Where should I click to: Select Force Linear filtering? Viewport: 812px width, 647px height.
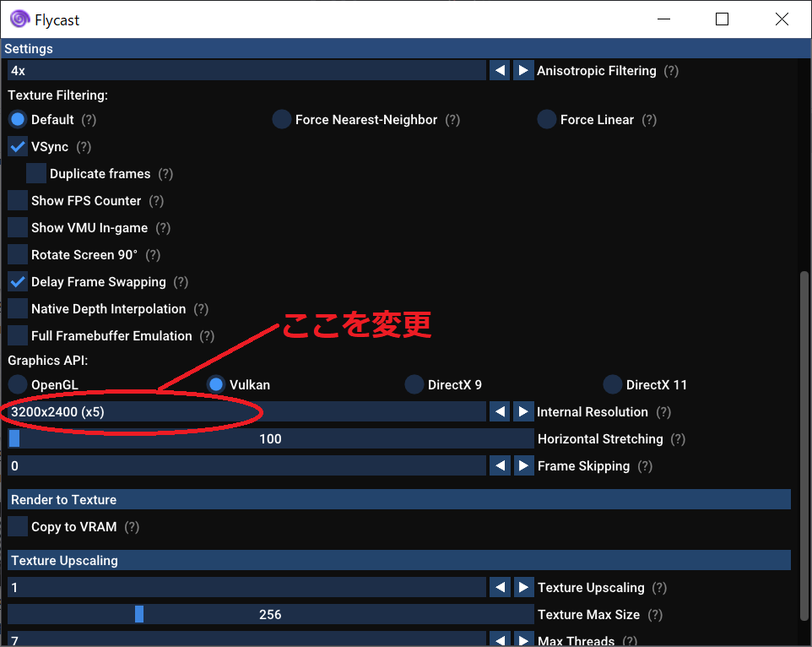[547, 120]
